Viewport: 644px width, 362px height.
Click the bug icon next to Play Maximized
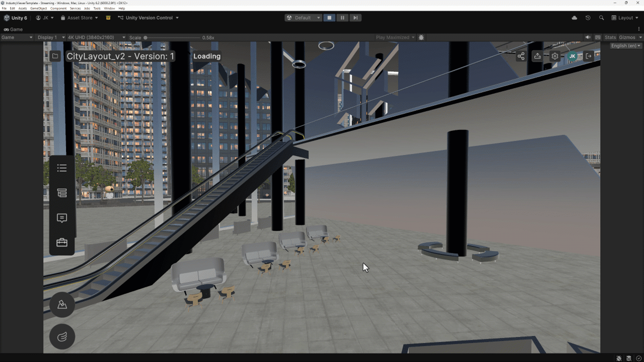pos(421,37)
